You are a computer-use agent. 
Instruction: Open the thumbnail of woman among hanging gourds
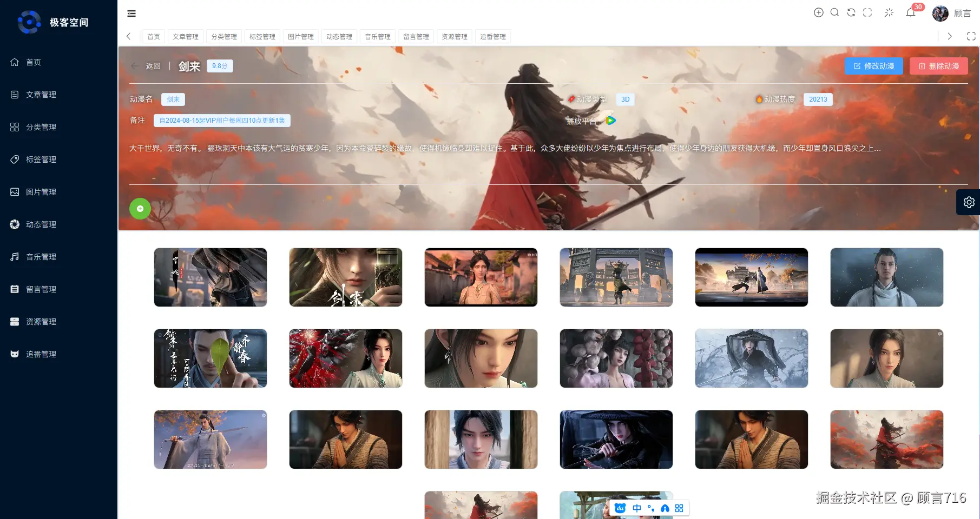(x=616, y=358)
